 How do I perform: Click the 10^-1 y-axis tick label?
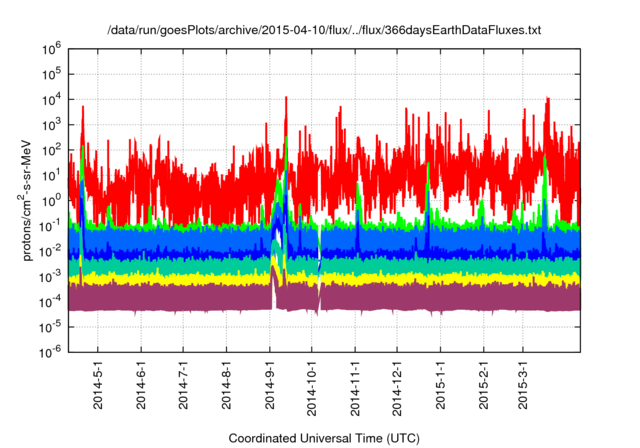[x=51, y=226]
